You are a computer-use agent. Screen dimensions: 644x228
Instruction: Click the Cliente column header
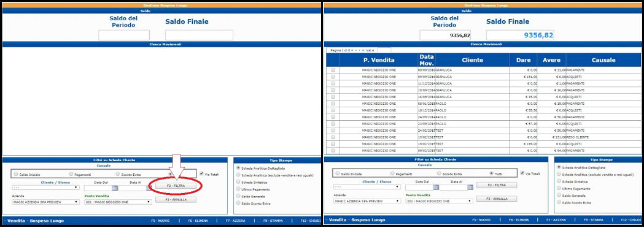tap(472, 60)
